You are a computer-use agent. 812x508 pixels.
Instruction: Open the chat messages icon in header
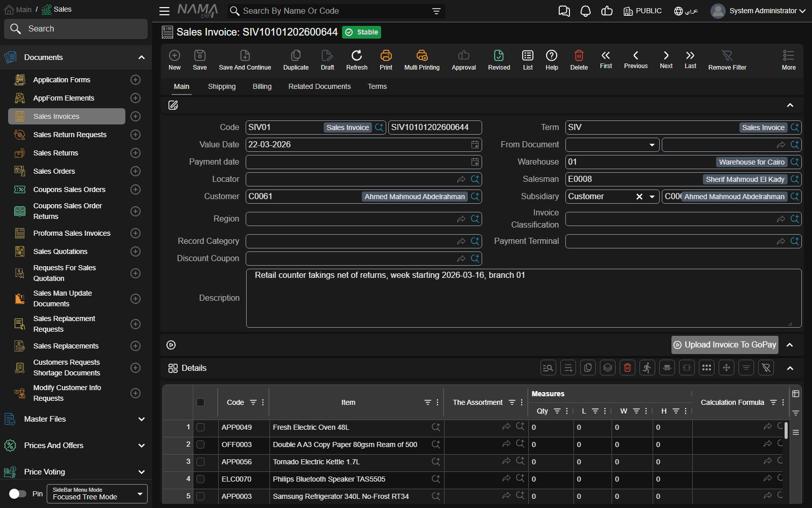click(x=564, y=11)
